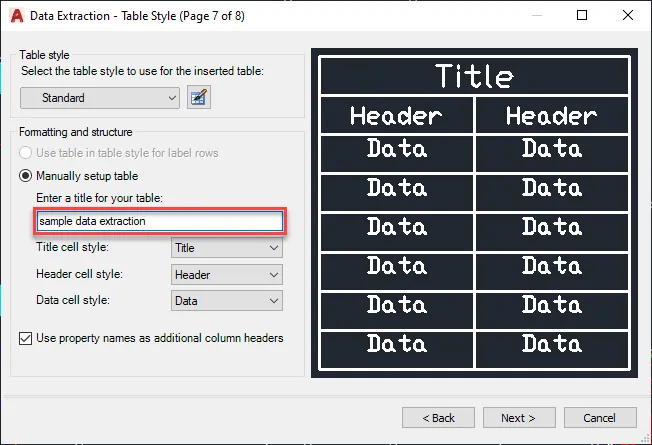Image resolution: width=652 pixels, height=445 pixels.
Task: Click the "Select the table style to use" text
Action: [x=142, y=71]
